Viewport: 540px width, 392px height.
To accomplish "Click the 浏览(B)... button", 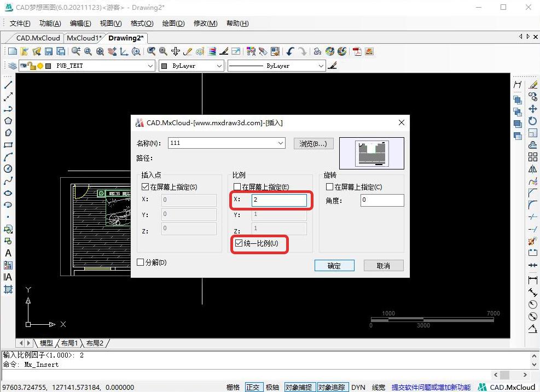I will [x=313, y=144].
